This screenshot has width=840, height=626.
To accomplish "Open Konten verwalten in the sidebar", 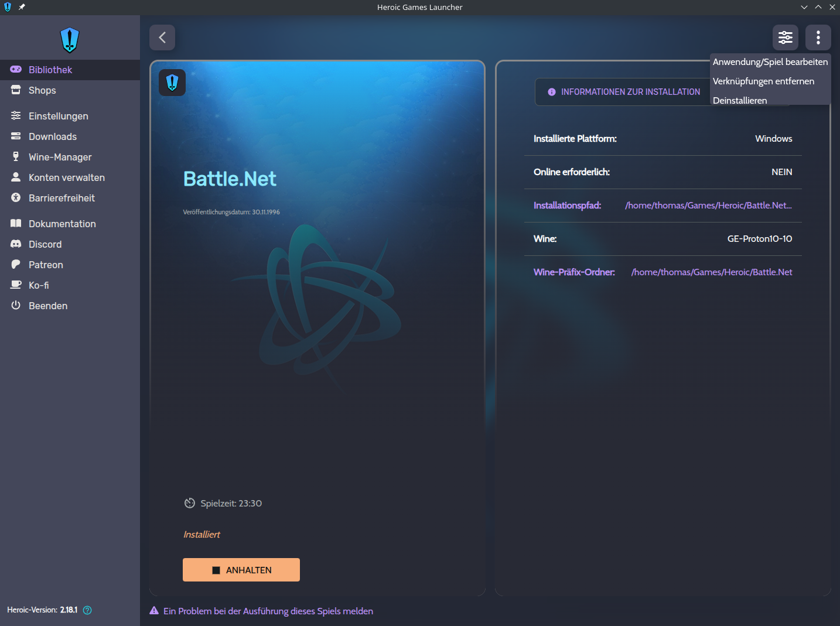I will [70, 177].
